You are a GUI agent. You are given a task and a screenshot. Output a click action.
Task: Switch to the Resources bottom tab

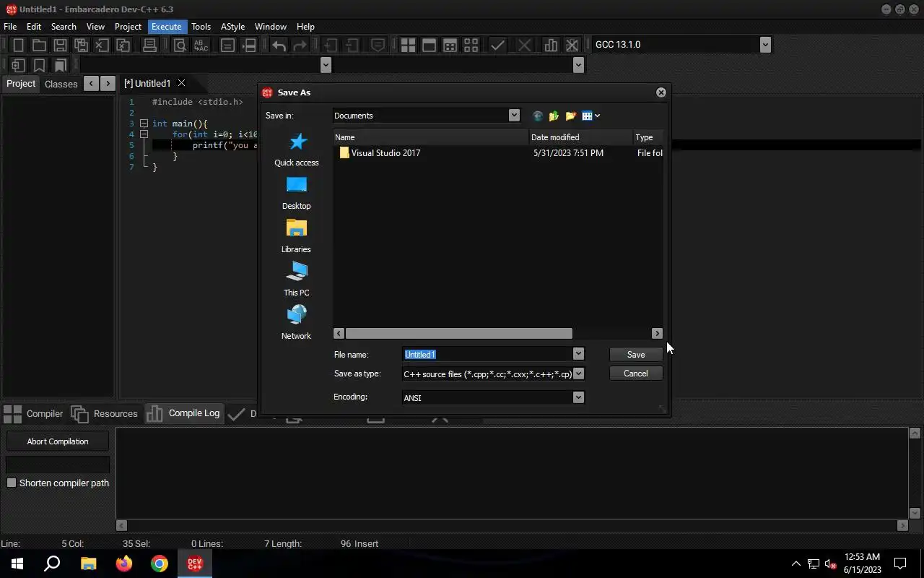[105, 413]
